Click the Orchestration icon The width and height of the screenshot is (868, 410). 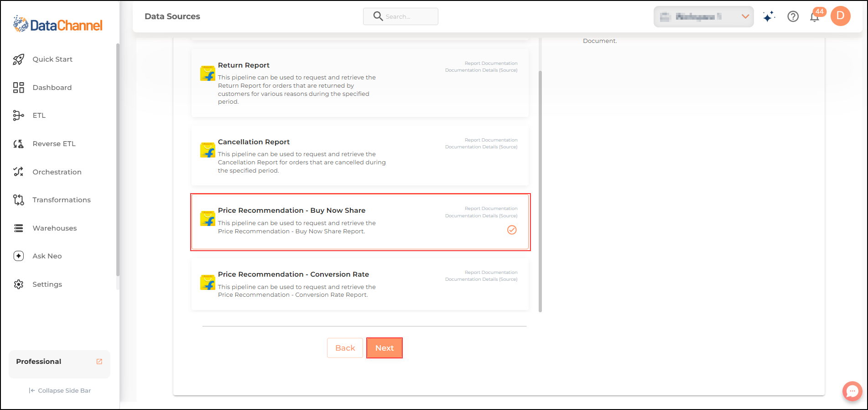tap(18, 172)
